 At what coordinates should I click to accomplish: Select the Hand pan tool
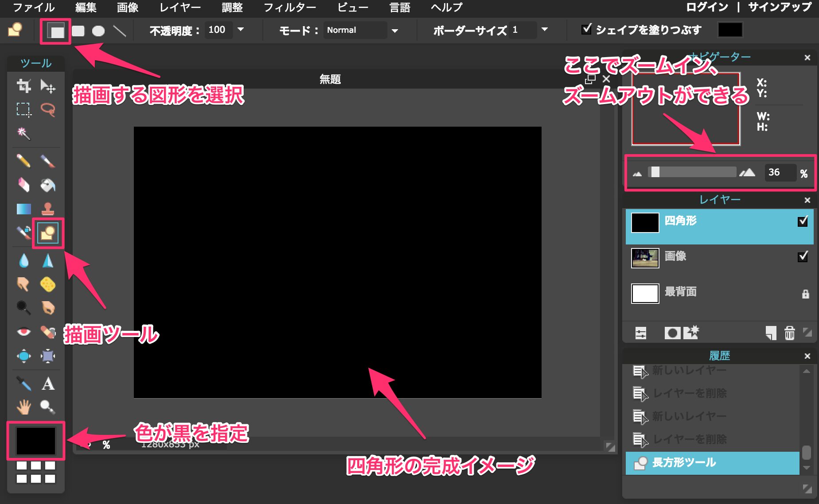[x=23, y=407]
